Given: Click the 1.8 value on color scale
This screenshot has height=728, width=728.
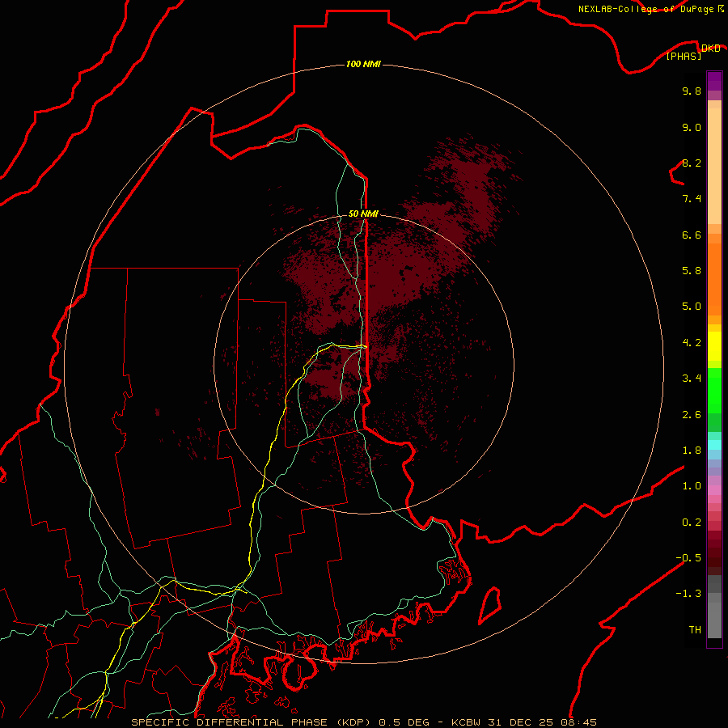Looking at the screenshot, I should pyautogui.click(x=692, y=451).
